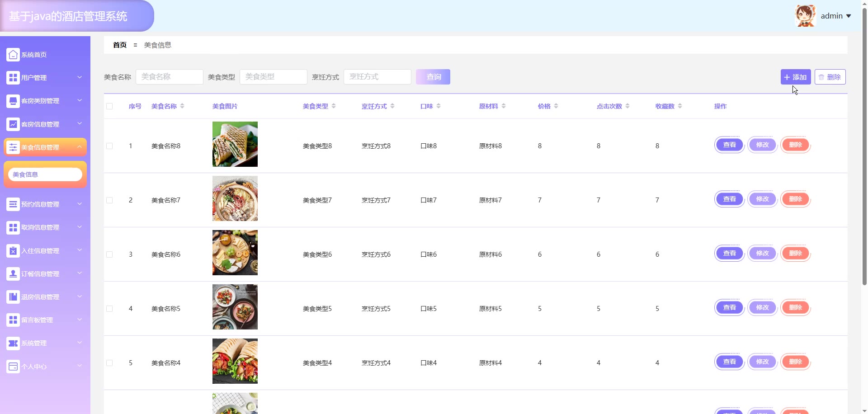Sort 口味 column with its arrows

click(439, 106)
